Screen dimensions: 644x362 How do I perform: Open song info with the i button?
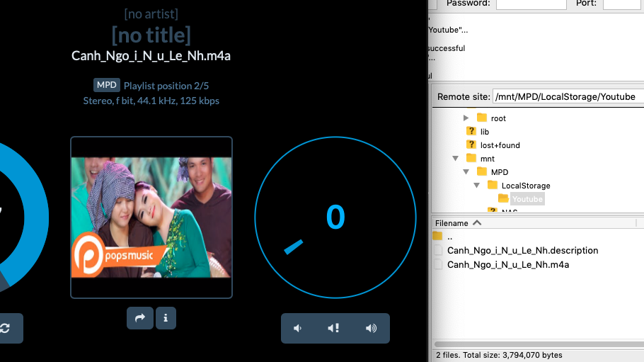(x=166, y=318)
